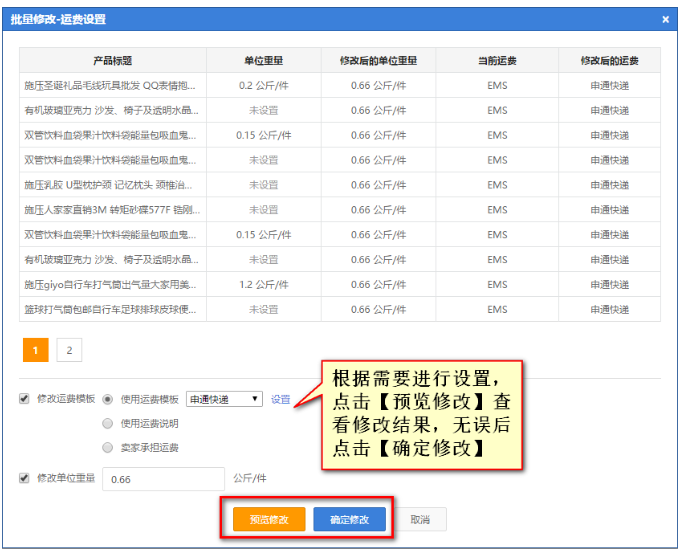Image resolution: width=687 pixels, height=553 pixels.
Task: Choose the 使用运费说明 radio option
Action: [108, 423]
